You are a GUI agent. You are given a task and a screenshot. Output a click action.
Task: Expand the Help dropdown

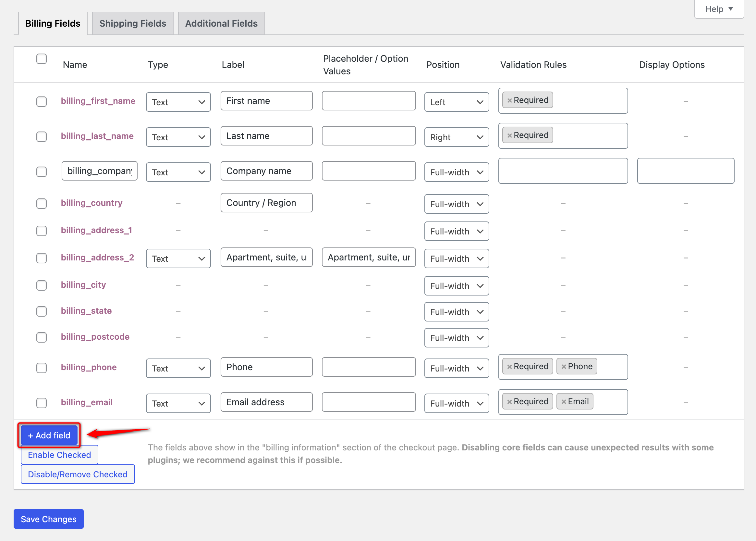(x=719, y=9)
